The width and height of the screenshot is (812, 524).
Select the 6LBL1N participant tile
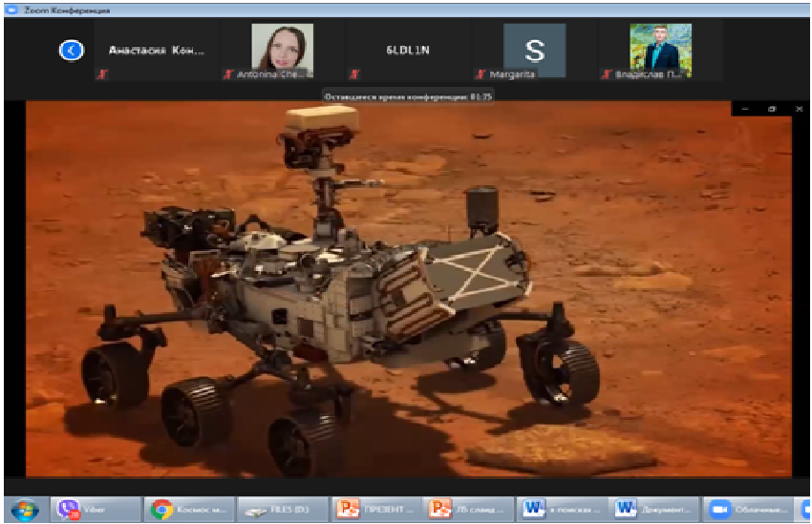pyautogui.click(x=408, y=51)
